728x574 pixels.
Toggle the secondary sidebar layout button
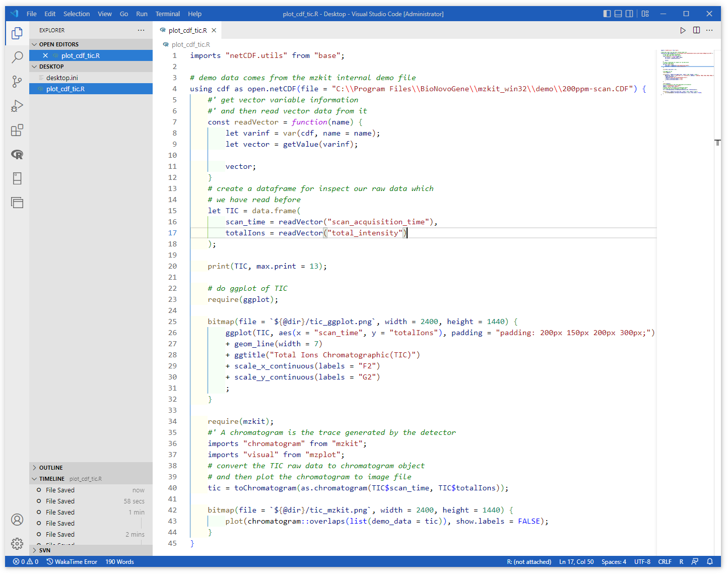coord(629,14)
